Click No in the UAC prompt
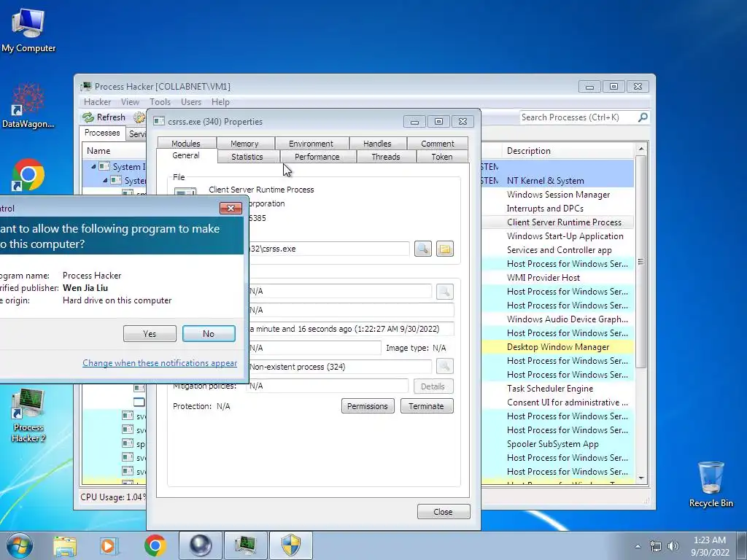The height and width of the screenshot is (560, 747). pos(209,334)
